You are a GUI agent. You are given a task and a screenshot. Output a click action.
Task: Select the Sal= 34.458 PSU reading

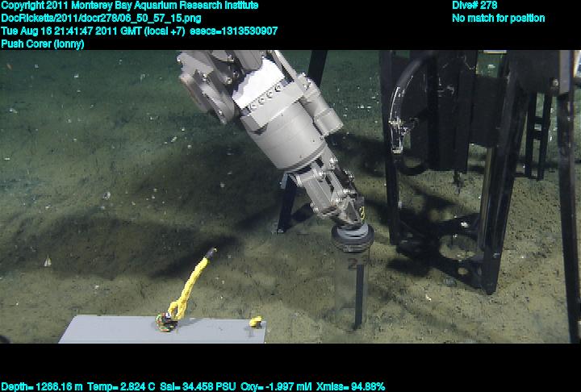click(x=198, y=387)
